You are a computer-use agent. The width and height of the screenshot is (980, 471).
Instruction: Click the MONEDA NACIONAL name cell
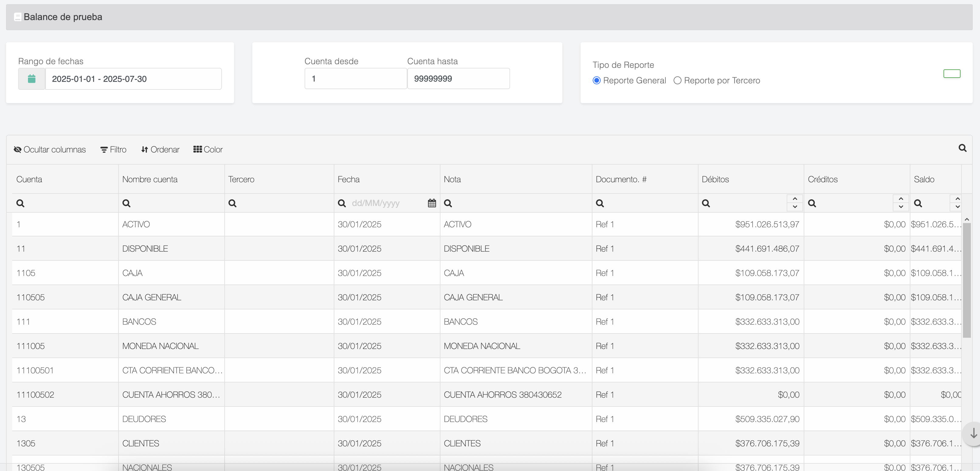(171, 346)
